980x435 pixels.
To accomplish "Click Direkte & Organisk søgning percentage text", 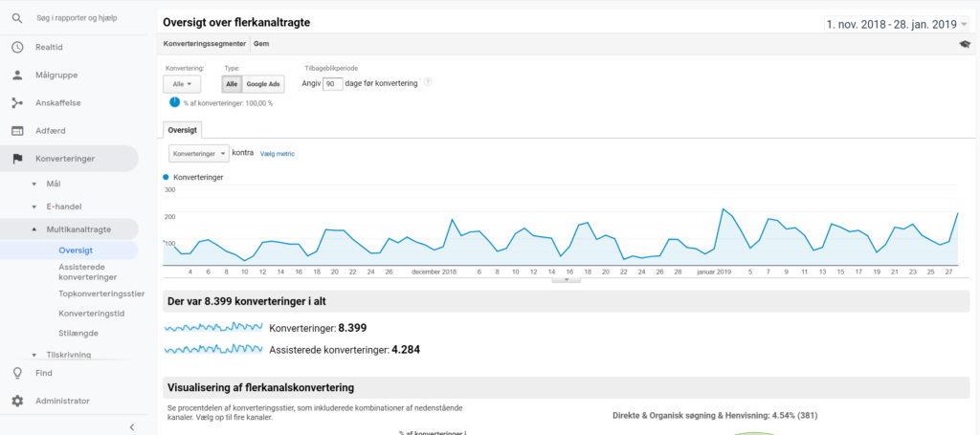I will click(716, 415).
